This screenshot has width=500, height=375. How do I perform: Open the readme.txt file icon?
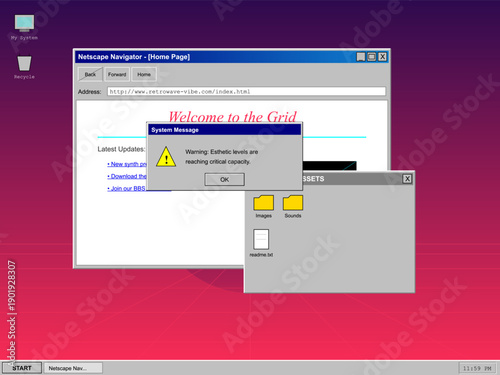(x=261, y=243)
